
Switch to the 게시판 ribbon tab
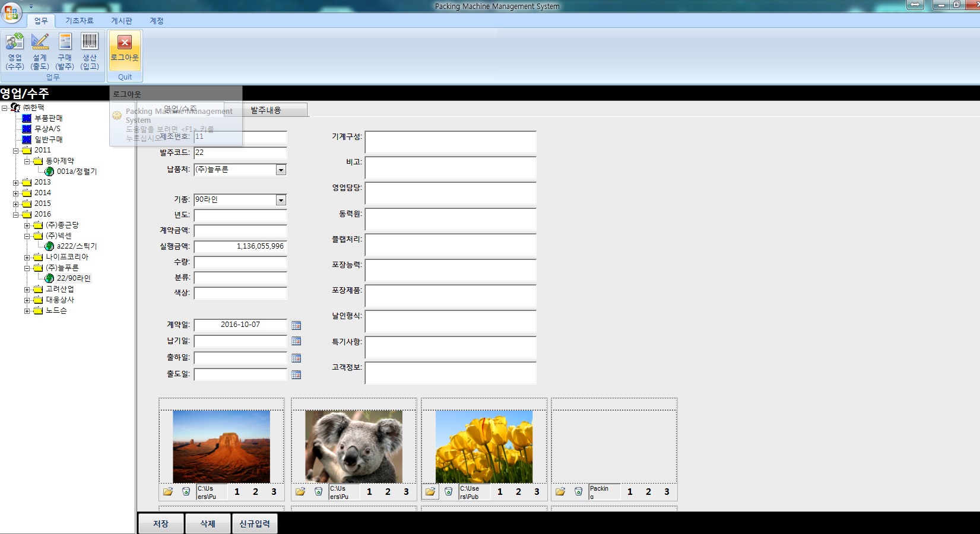coord(122,21)
